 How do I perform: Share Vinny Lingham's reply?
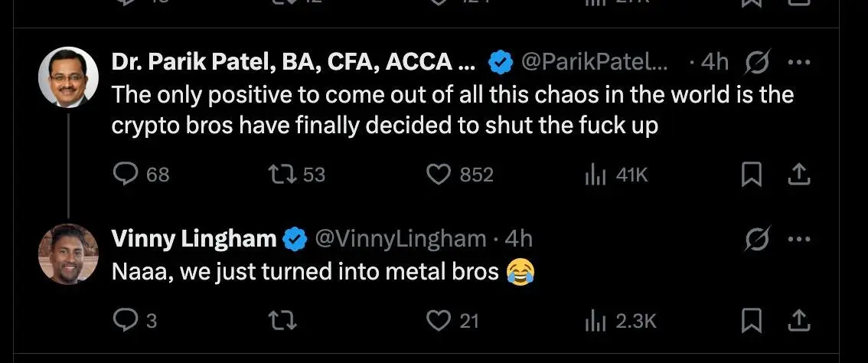798,320
